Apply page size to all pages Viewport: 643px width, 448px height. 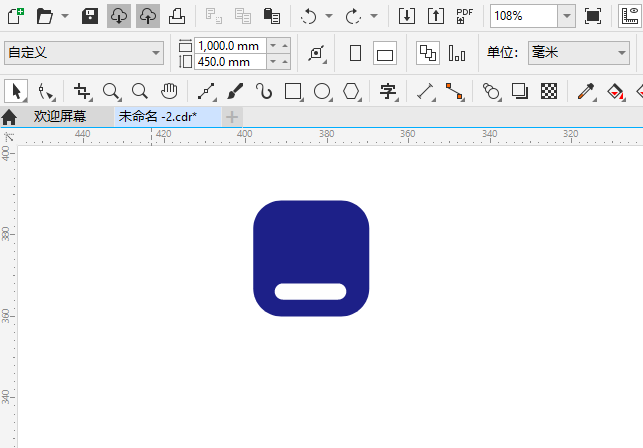428,53
